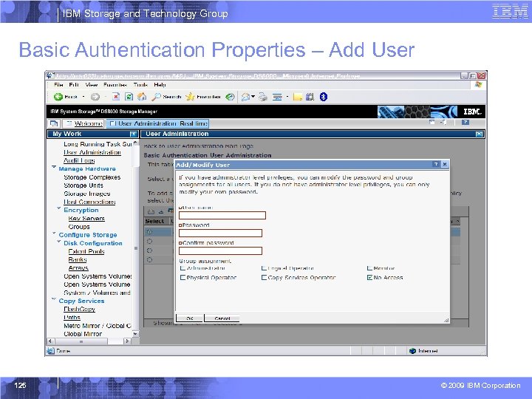Uncheck the No Access checkbox
This screenshot has height=399, width=532.
tap(370, 278)
